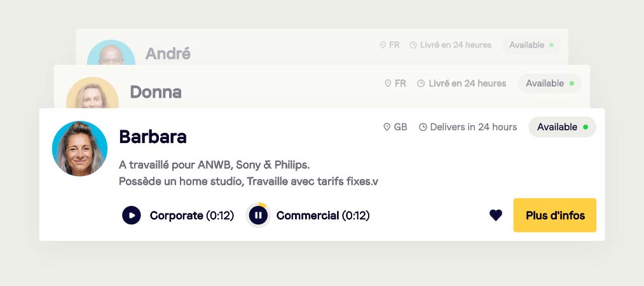Click the clock icon on Barbara's card

click(x=423, y=127)
